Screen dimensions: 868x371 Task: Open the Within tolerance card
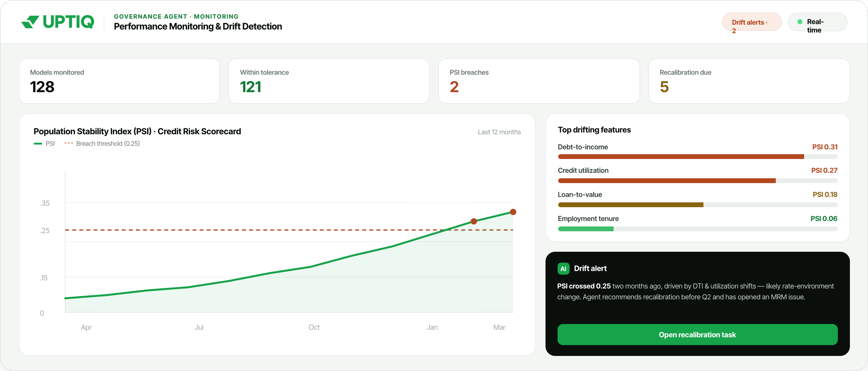(x=329, y=81)
